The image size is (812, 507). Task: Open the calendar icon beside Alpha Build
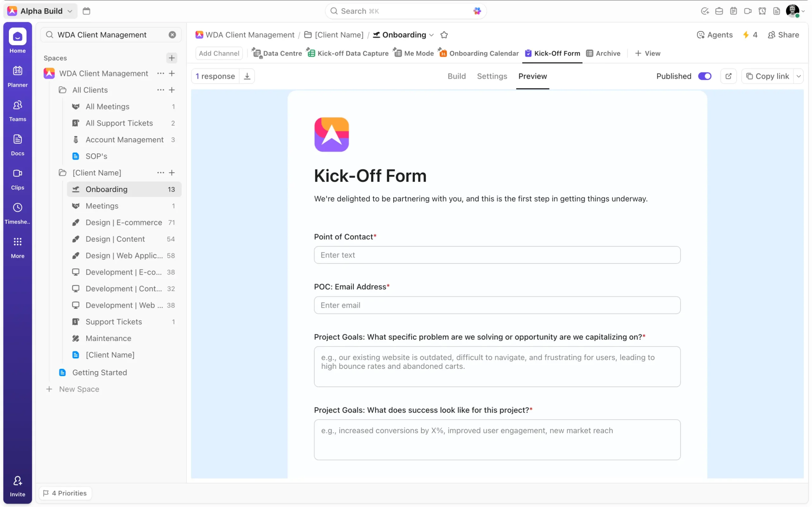tap(86, 11)
